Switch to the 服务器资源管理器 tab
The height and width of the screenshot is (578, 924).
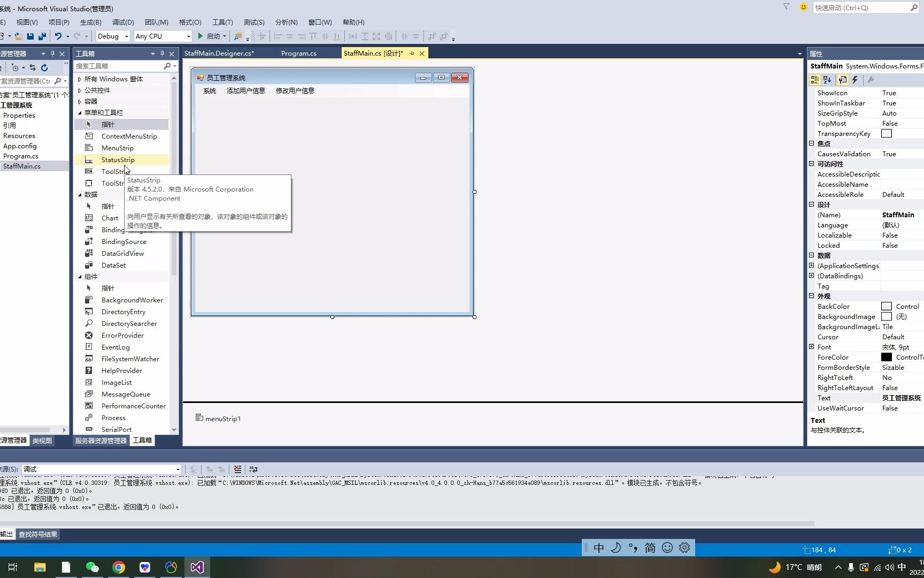101,440
